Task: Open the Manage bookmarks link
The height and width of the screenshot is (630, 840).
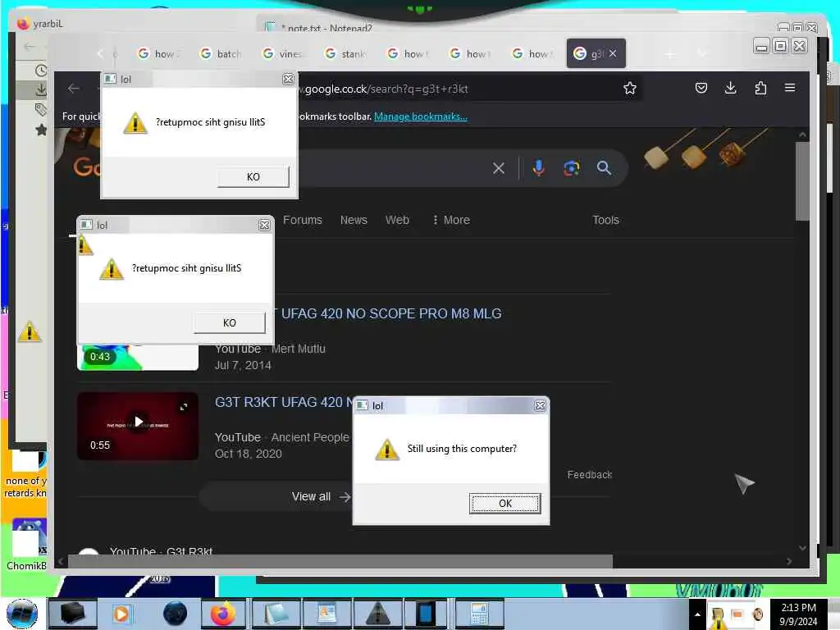Action: (421, 116)
